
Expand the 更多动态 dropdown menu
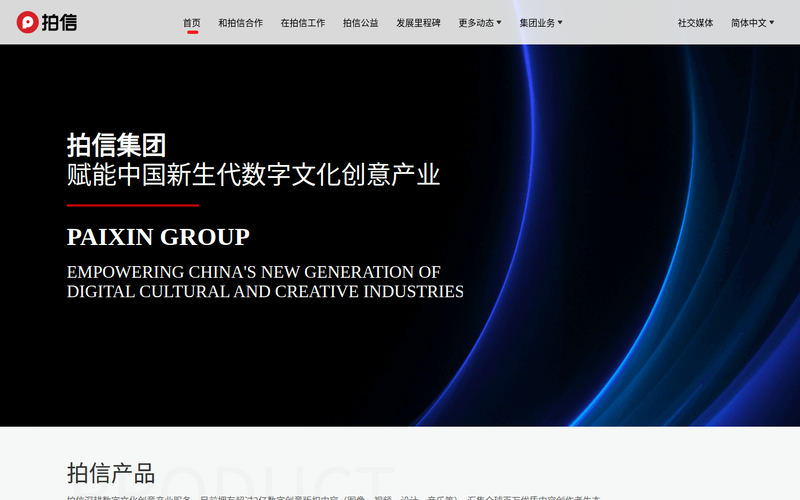pos(480,23)
